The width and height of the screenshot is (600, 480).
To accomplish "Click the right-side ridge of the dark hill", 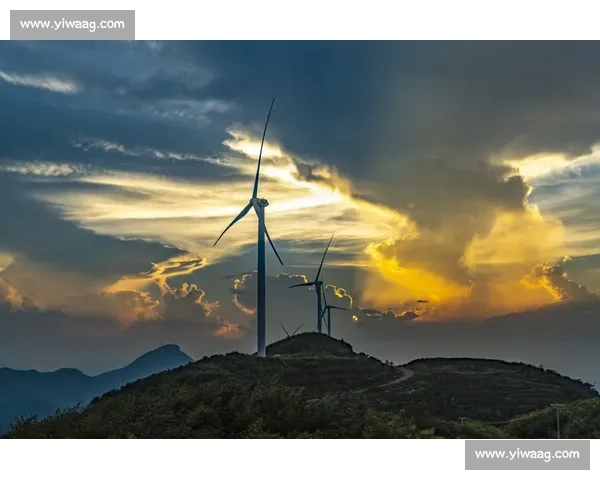I will point(500,375).
